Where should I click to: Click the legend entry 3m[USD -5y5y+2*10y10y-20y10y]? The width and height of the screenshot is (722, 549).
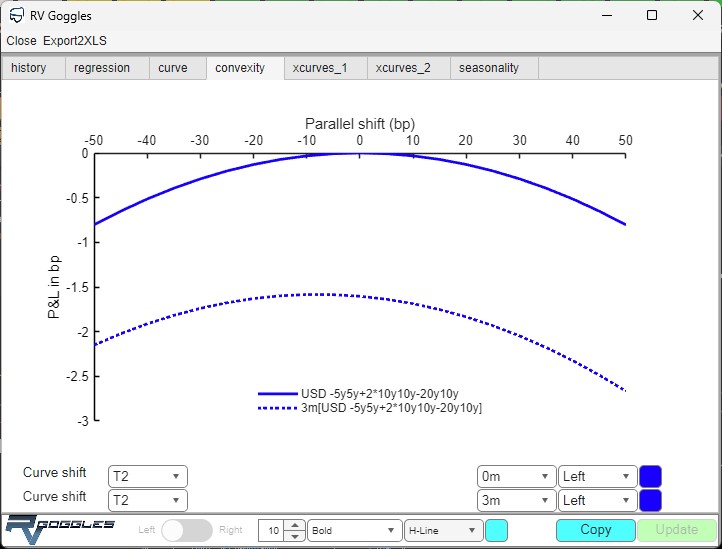pos(391,408)
